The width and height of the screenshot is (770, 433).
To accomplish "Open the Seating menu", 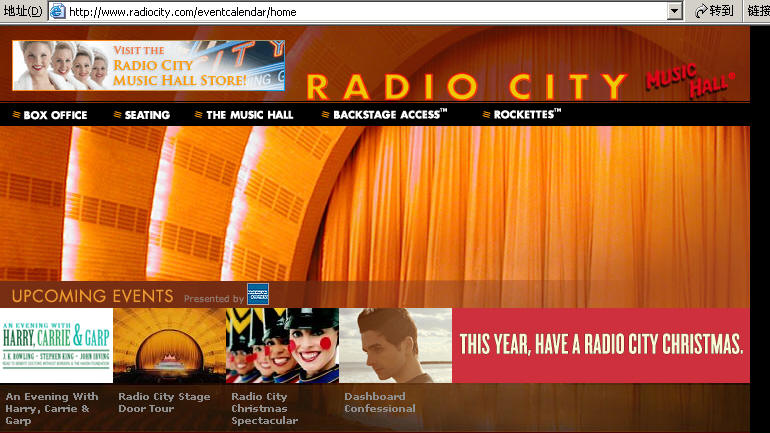I will pos(147,115).
